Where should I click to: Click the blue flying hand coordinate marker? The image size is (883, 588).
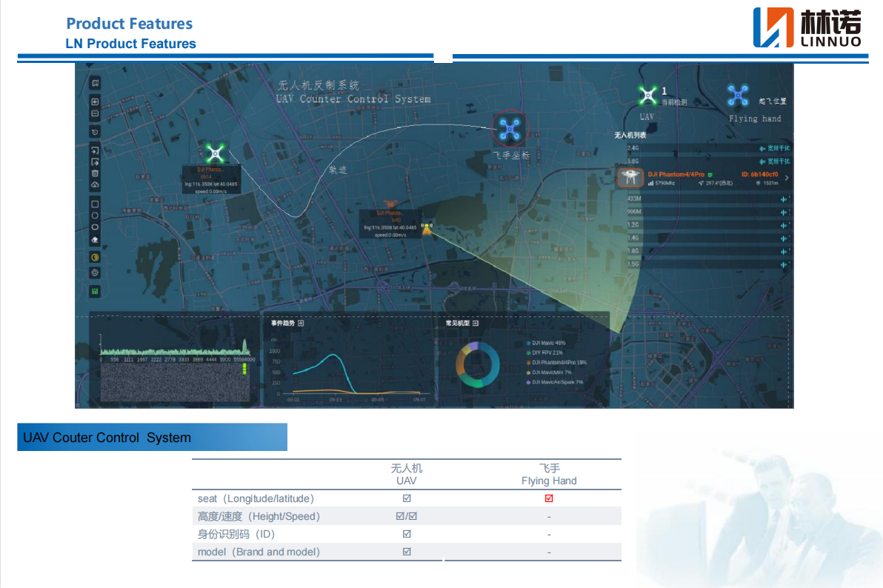[509, 130]
